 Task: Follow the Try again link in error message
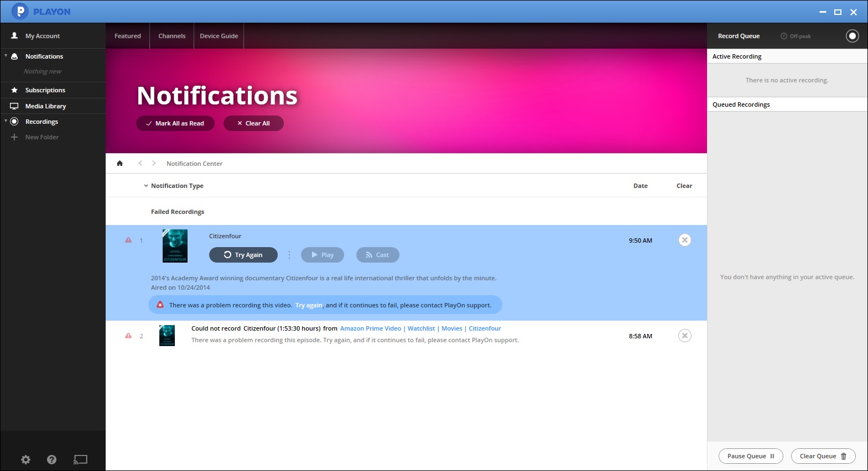click(x=309, y=305)
